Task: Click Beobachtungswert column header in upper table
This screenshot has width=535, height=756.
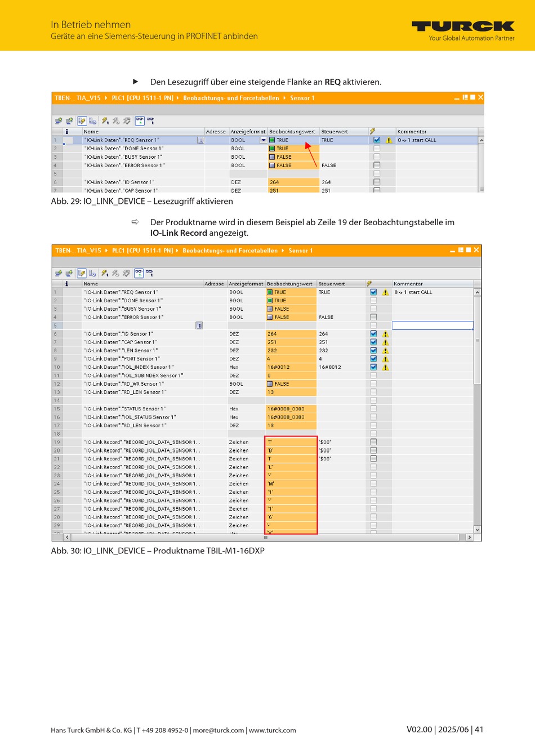Action: pyautogui.click(x=293, y=132)
